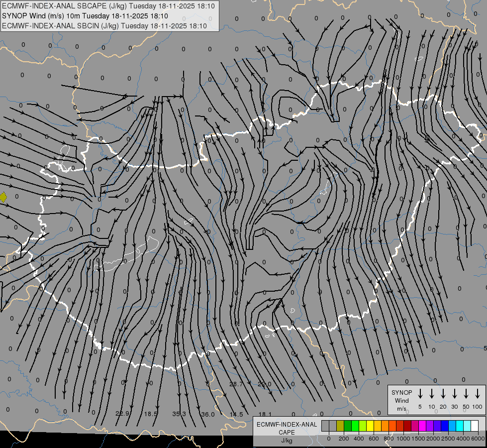Click the SBCAPE title line in header
The image size is (487, 448).
pyautogui.click(x=108, y=6)
